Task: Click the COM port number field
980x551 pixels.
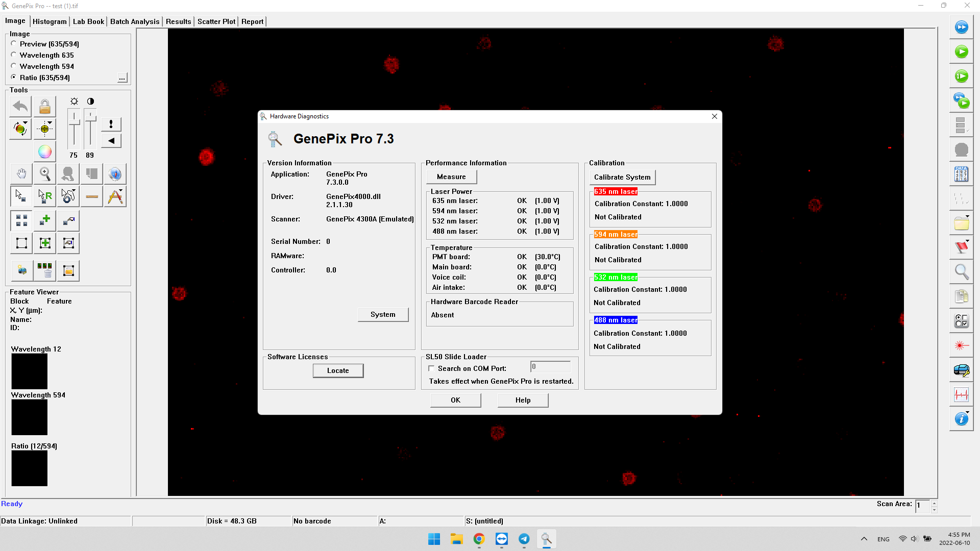Action: (550, 366)
